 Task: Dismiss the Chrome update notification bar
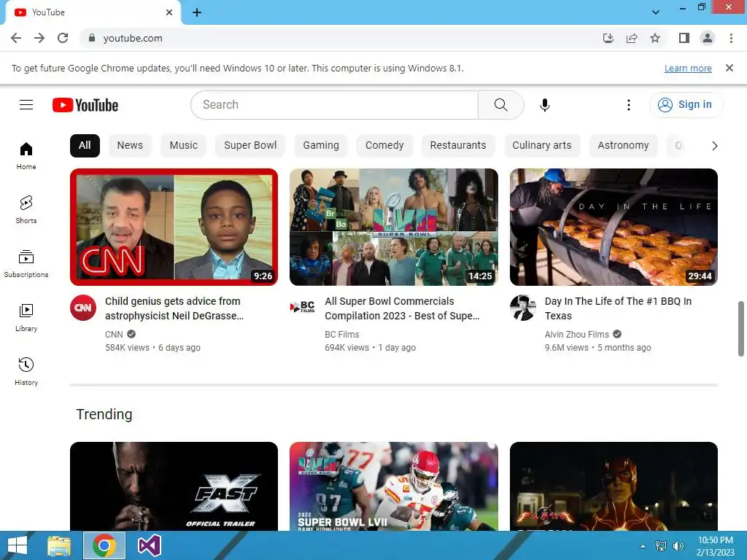(x=729, y=68)
